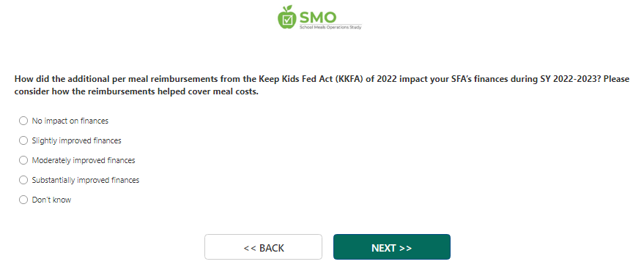Click the question line about covering meal costs

[136, 92]
